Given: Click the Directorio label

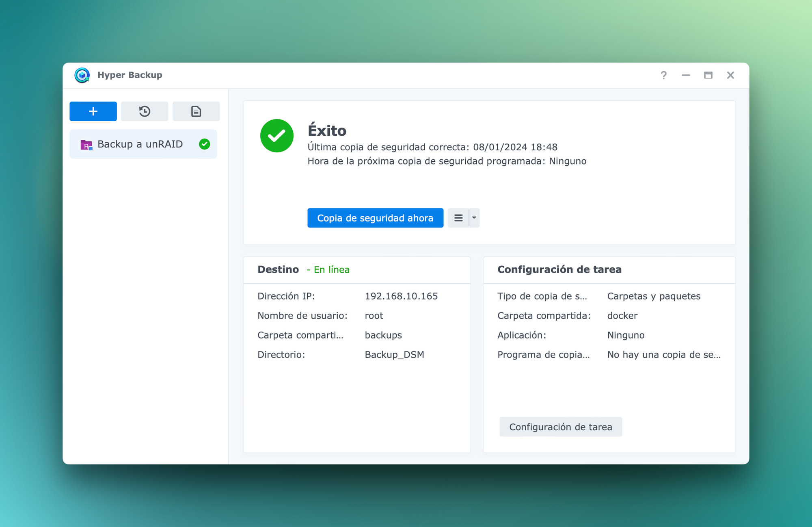Looking at the screenshot, I should tap(281, 355).
